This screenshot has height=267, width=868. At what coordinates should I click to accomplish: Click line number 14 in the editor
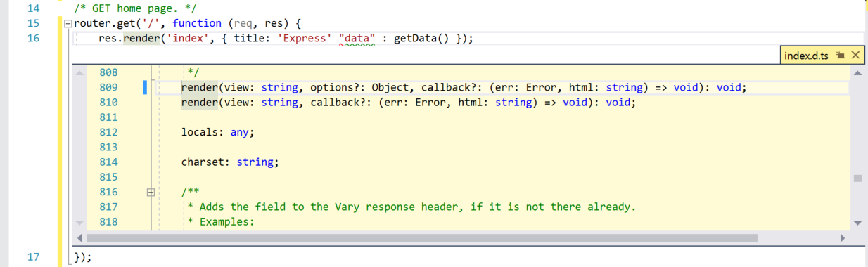pos(33,8)
